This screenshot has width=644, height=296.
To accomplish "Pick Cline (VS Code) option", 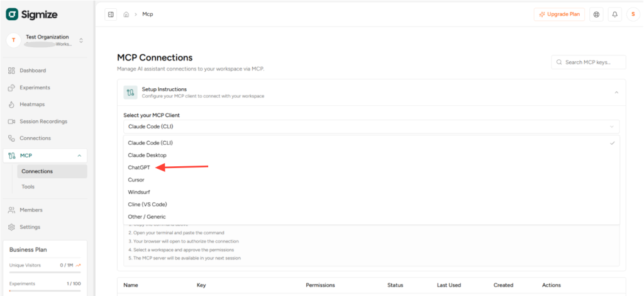I will (371, 204).
